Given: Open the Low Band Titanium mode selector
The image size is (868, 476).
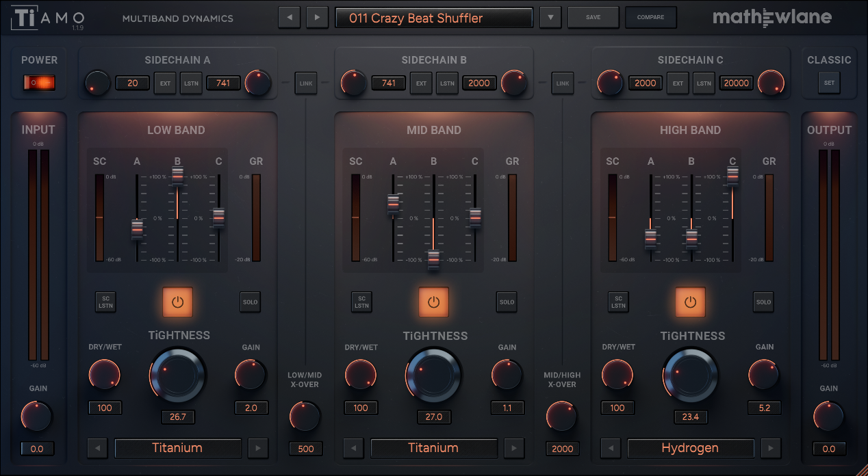Looking at the screenshot, I should coord(177,449).
